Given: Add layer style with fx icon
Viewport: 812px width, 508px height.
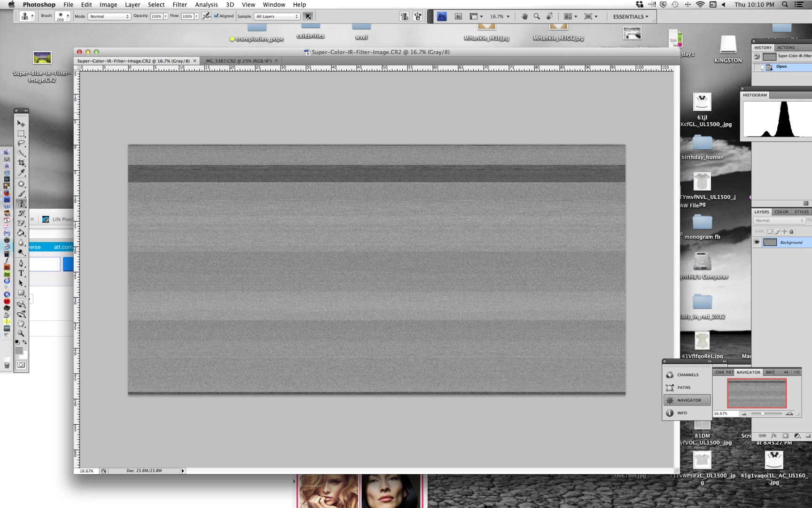Looking at the screenshot, I should coord(774,436).
